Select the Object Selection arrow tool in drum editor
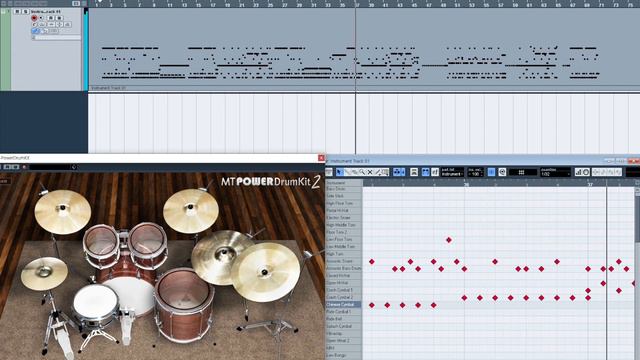Image resolution: width=640 pixels, height=360 pixels. [x=339, y=172]
